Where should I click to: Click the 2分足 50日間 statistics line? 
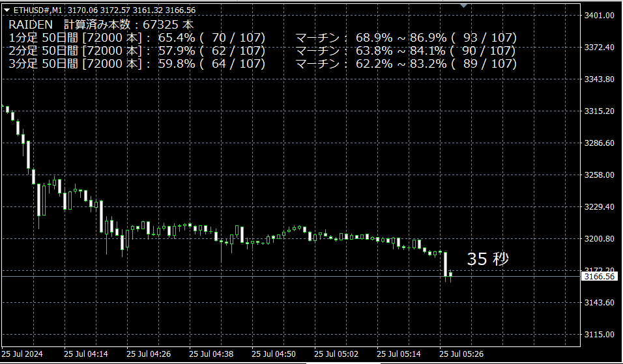click(x=137, y=51)
